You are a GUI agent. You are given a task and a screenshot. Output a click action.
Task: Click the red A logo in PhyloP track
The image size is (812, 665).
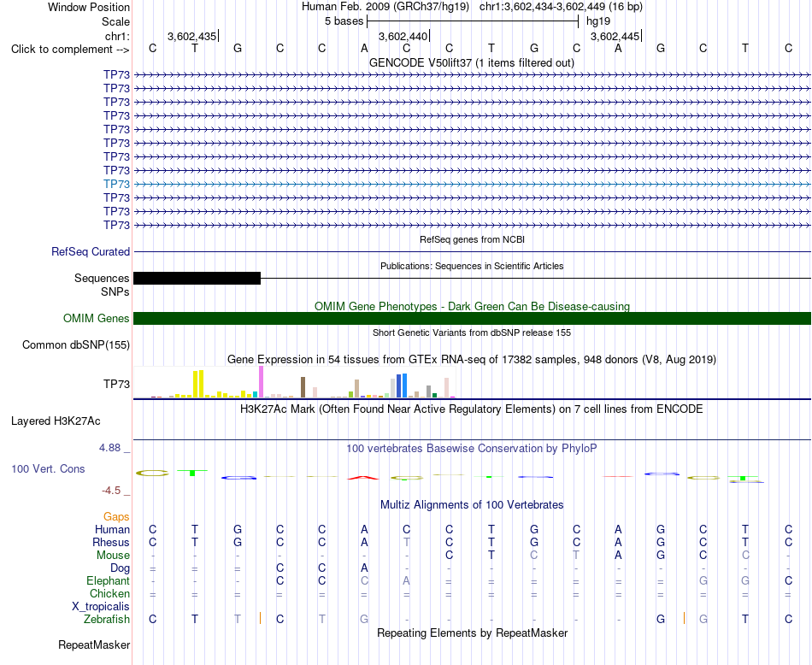tap(363, 478)
